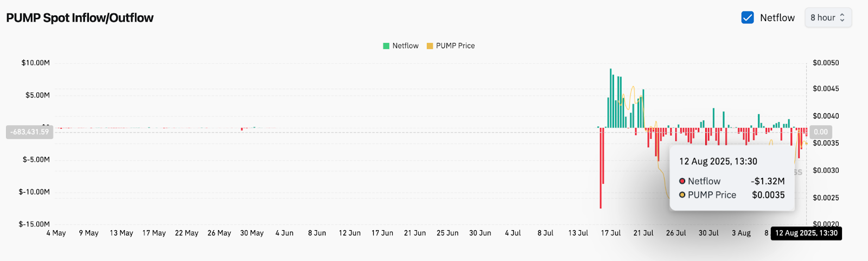Click the PUMP Spot Inflow/Outflow title
The width and height of the screenshot is (868, 261).
pos(80,18)
